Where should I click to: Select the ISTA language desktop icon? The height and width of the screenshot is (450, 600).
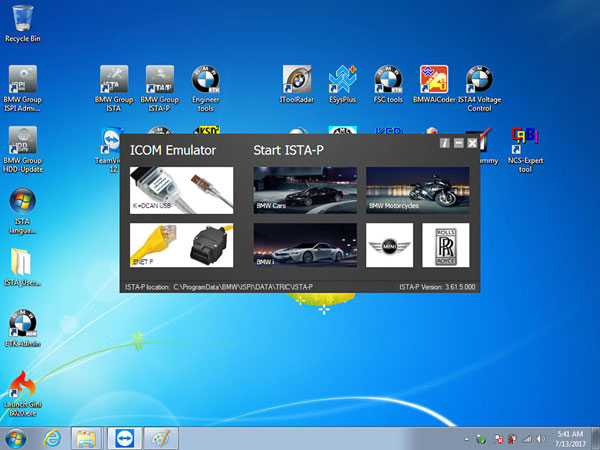(23, 211)
